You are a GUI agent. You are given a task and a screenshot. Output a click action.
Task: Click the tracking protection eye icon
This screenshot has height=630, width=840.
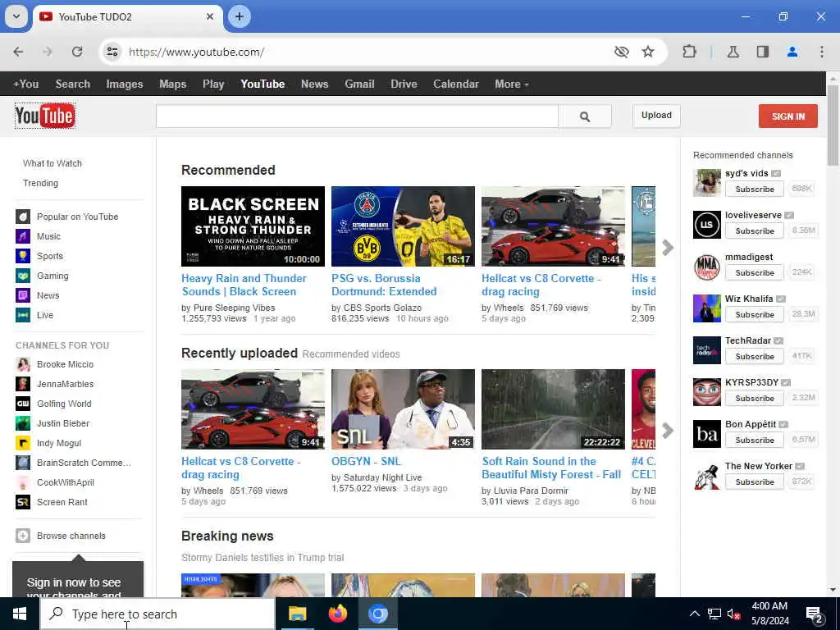[622, 52]
